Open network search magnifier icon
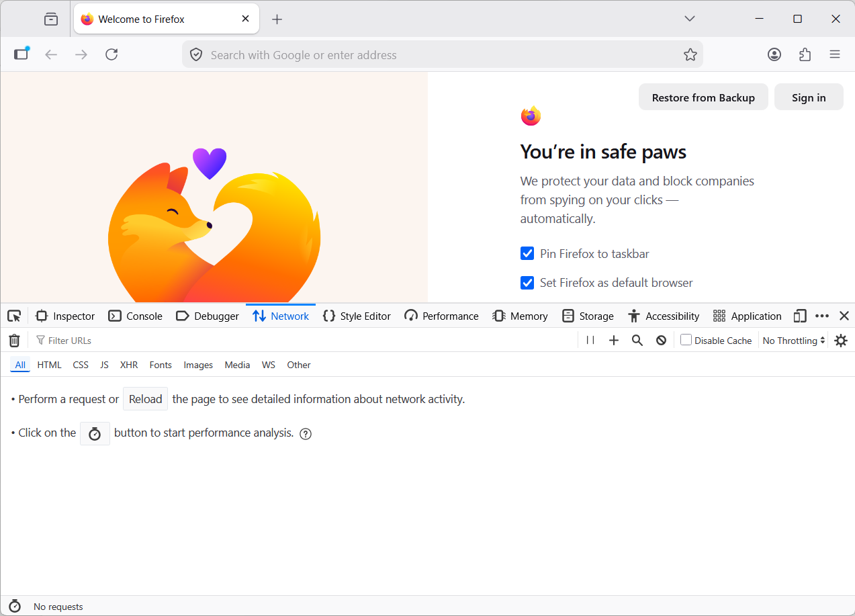The image size is (855, 616). click(x=637, y=341)
